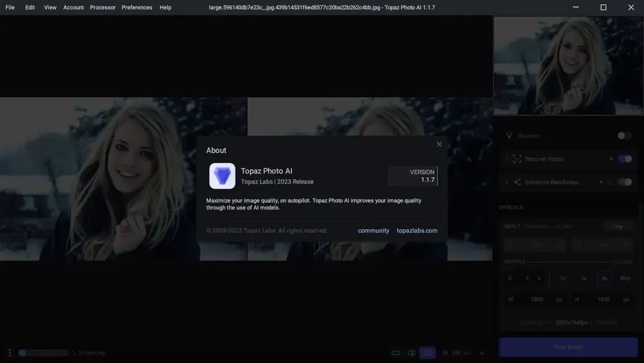
Task: Click the Save Image button
Action: (568, 348)
